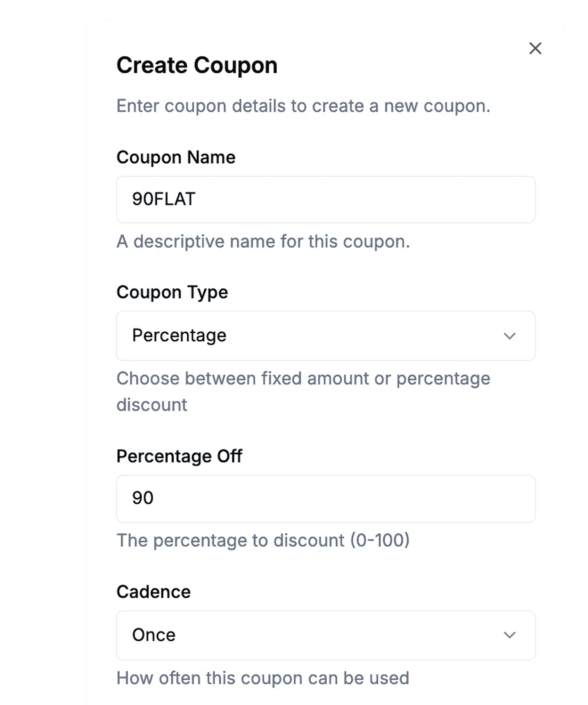The image size is (588, 705).
Task: Select the "Once" value shown in Cadence
Action: (154, 635)
